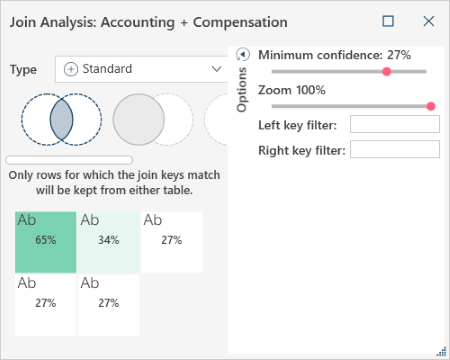Select the first 27% tile in bottom row
The width and height of the screenshot is (450, 360).
click(46, 305)
